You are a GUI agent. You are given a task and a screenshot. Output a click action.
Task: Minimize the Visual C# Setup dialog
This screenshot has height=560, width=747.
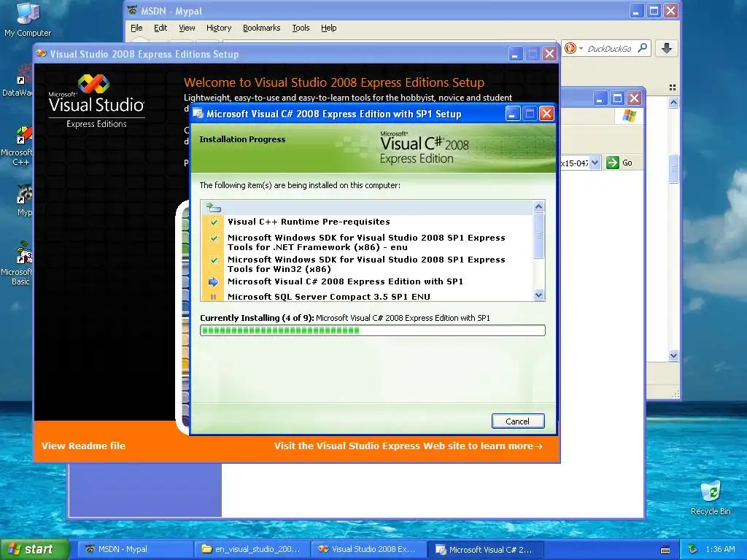pos(513,113)
